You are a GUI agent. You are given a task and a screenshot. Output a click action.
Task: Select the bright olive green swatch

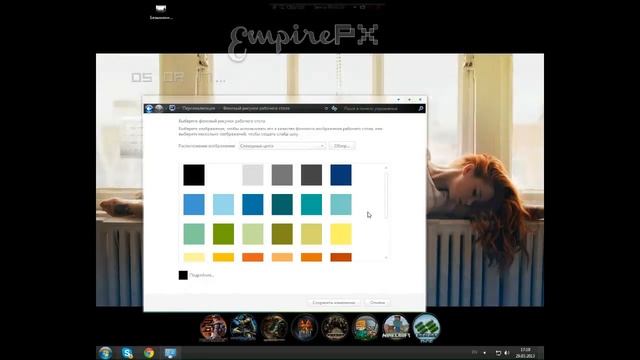point(223,234)
